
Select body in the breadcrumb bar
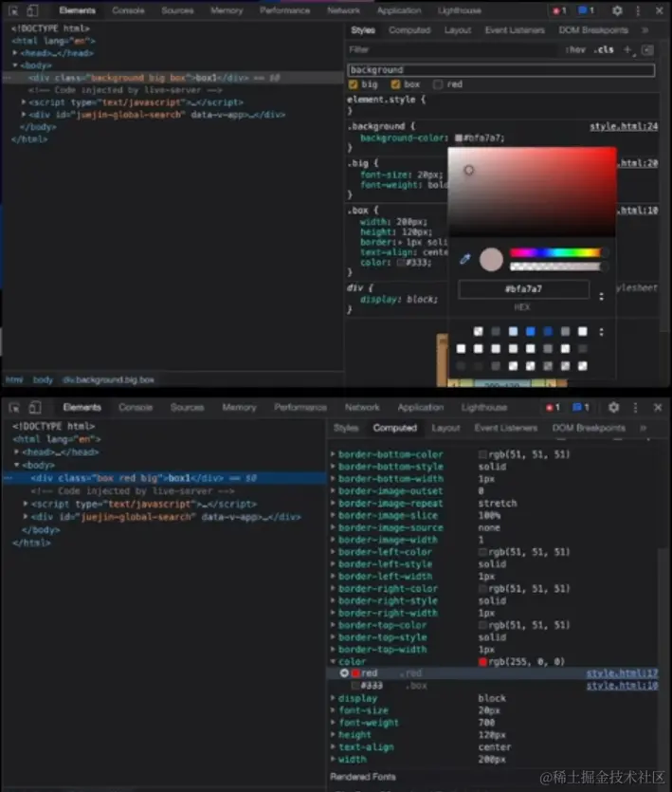coord(43,379)
